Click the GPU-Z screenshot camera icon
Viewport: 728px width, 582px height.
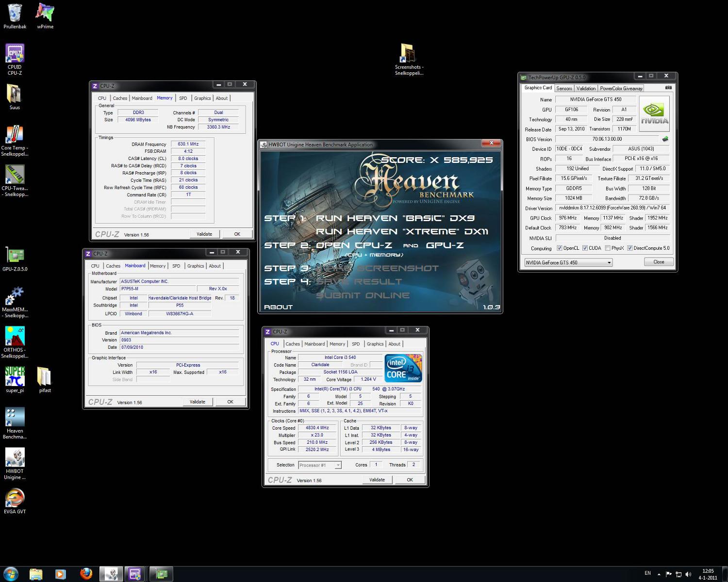coord(668,88)
